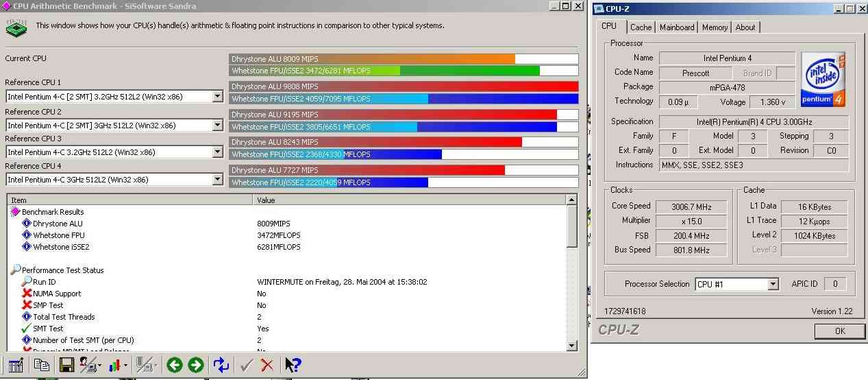This screenshot has width=868, height=380.
Task: Click the red X cancel icon
Action: (267, 365)
